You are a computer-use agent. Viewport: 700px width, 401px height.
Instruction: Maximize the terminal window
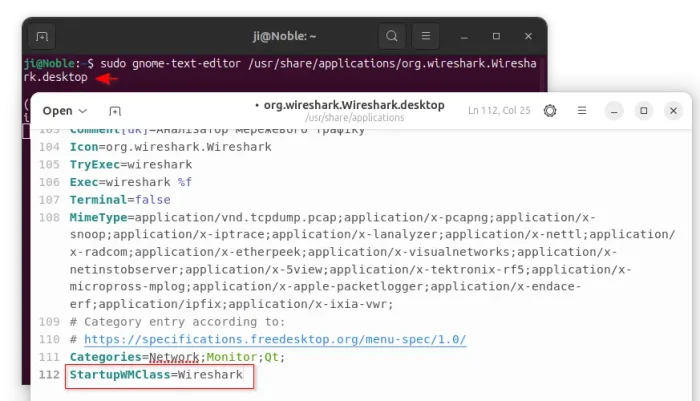click(496, 36)
